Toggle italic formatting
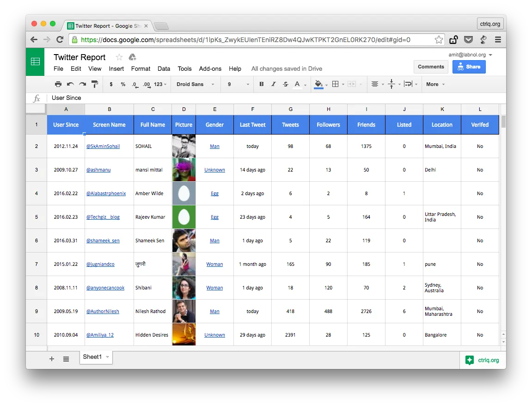The height and width of the screenshot is (406, 532). click(x=274, y=84)
